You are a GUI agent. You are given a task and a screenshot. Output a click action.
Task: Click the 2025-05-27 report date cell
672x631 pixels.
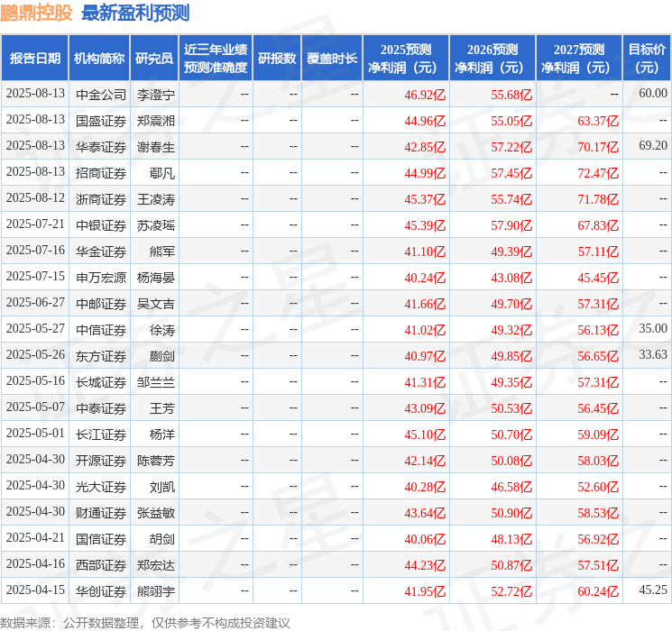click(x=35, y=328)
